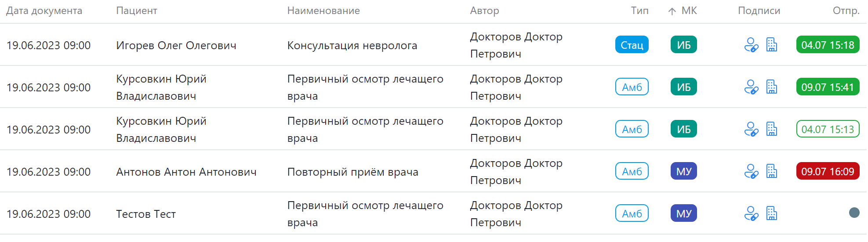868x242 pixels.
Task: Click doctor signature icon for Игорев Олег Олегович
Action: click(751, 45)
